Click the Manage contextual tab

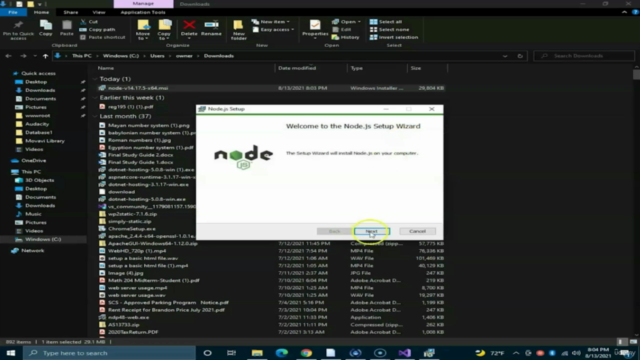(x=143, y=4)
